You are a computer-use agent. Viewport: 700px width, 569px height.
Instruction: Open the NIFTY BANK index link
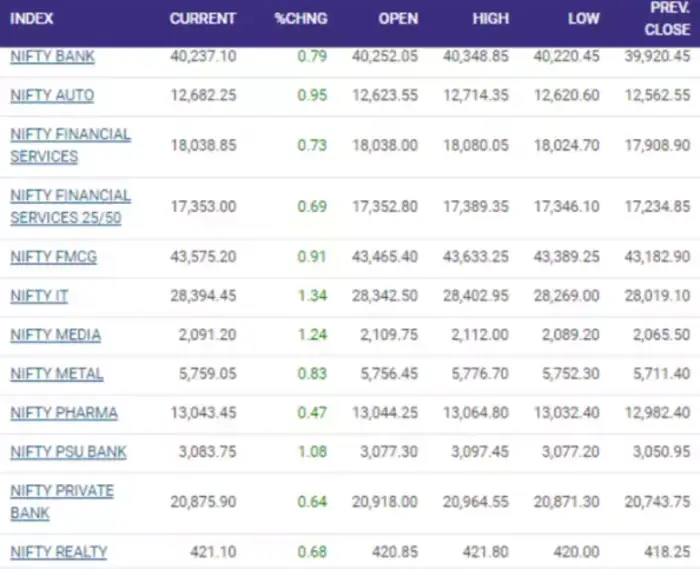pos(52,57)
